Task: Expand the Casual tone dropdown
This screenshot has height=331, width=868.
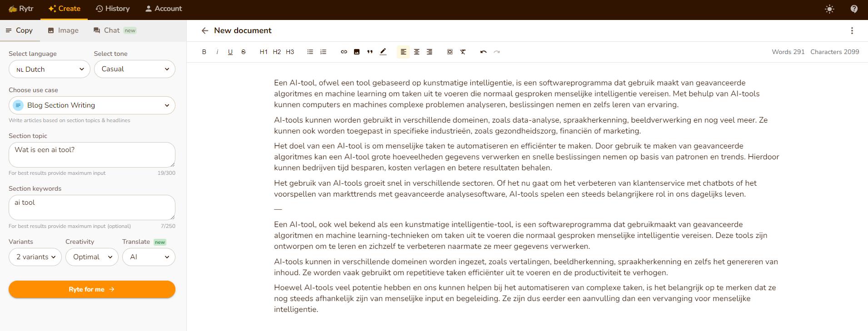Action: point(135,69)
